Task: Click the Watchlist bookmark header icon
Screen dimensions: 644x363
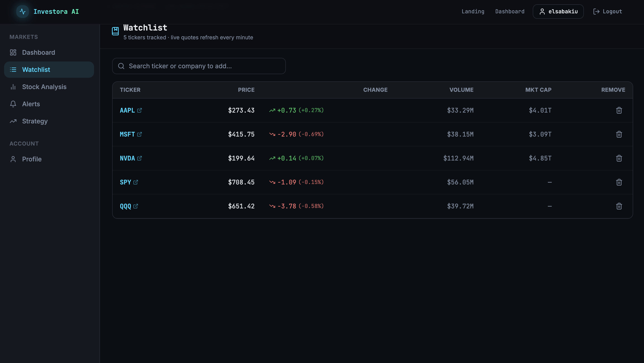Action: tap(115, 31)
